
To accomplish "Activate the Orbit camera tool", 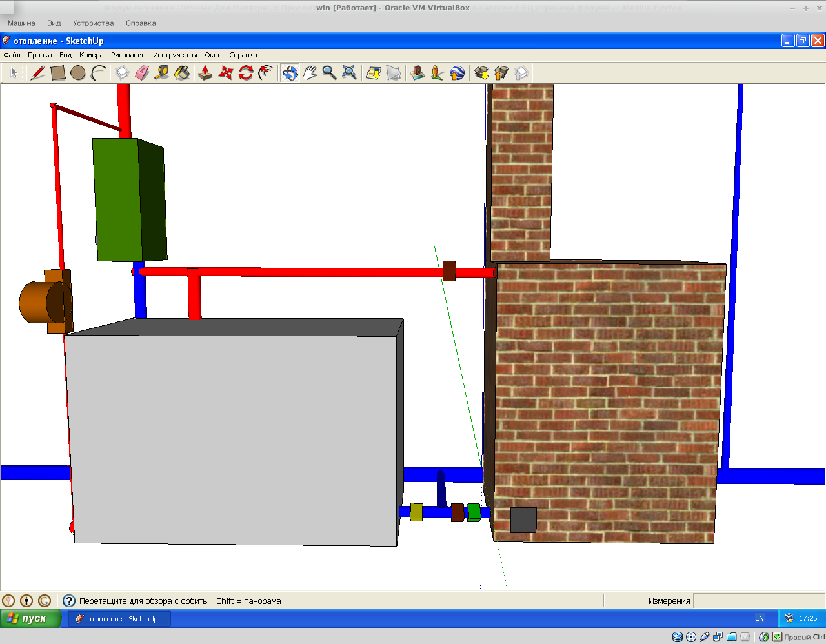I will [290, 73].
